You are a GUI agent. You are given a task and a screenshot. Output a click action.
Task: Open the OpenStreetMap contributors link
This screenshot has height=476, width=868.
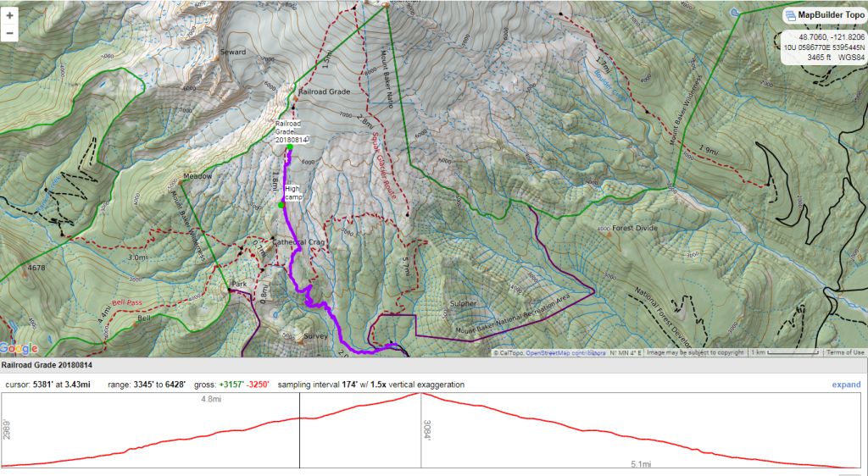point(565,353)
